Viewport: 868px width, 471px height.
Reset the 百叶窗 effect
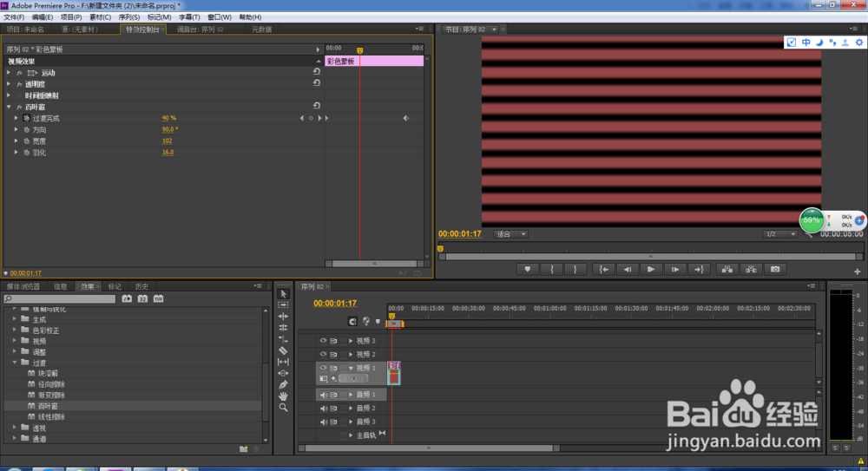(317, 106)
